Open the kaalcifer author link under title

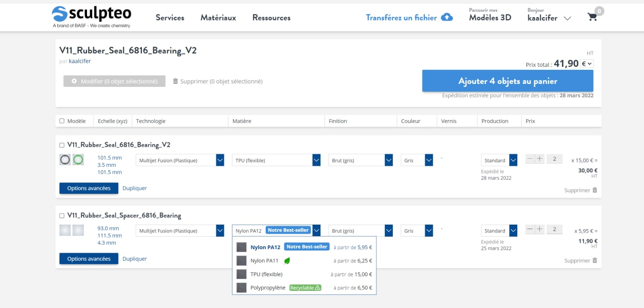[80, 61]
